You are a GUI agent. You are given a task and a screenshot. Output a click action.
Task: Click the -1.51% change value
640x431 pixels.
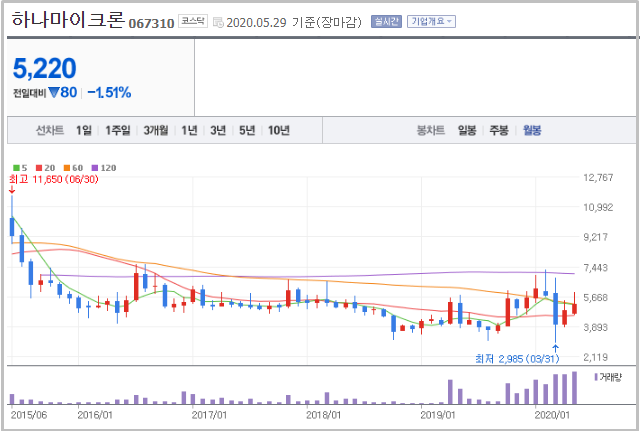[109, 93]
